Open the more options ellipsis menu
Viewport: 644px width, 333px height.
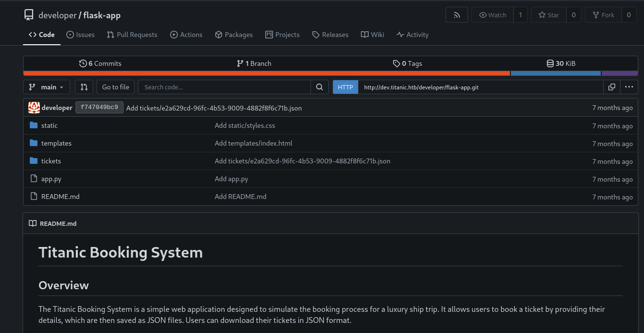point(629,87)
